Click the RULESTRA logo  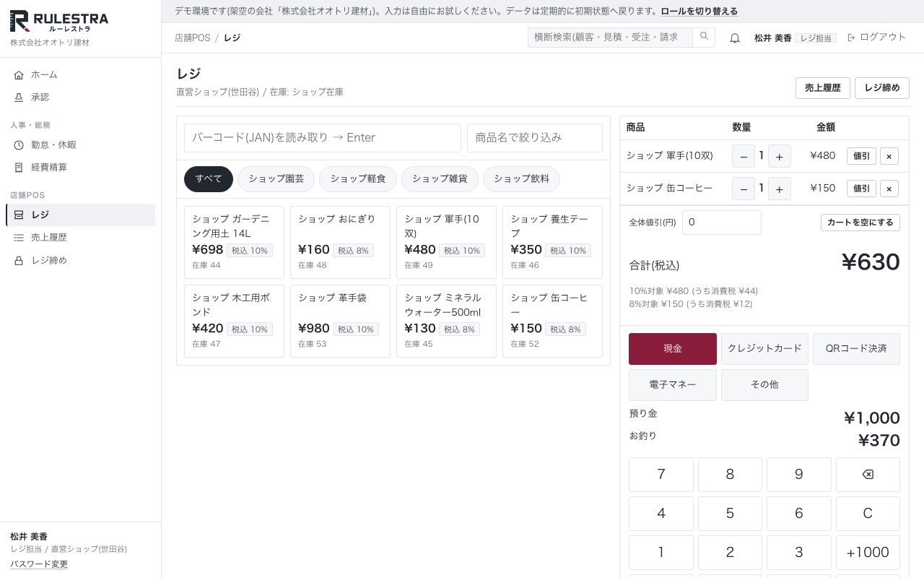point(59,22)
